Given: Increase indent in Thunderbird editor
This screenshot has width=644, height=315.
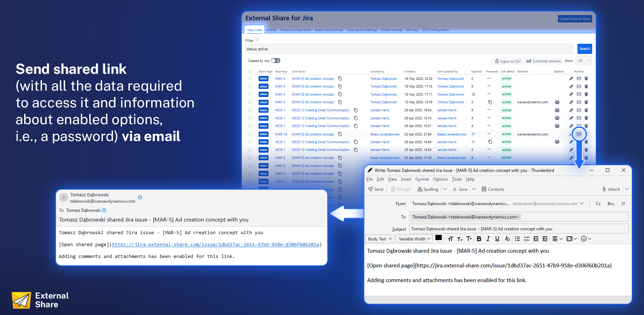Looking at the screenshot, I should coord(545,239).
